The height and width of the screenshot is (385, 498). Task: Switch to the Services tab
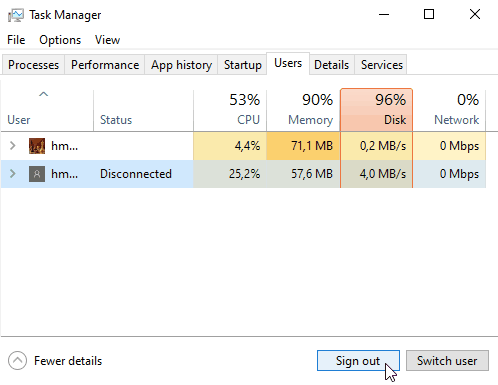click(x=382, y=65)
